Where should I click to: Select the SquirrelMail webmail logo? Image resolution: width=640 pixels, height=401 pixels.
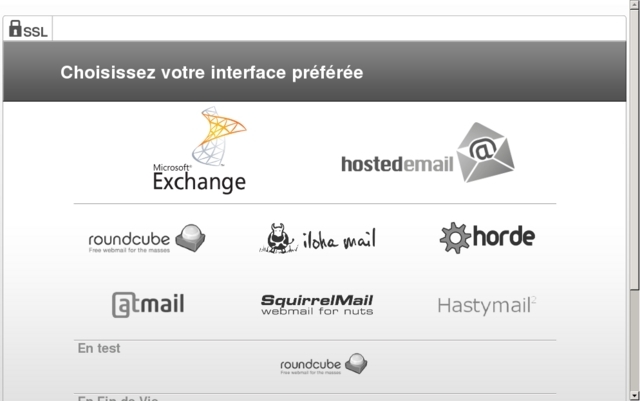pos(317,304)
